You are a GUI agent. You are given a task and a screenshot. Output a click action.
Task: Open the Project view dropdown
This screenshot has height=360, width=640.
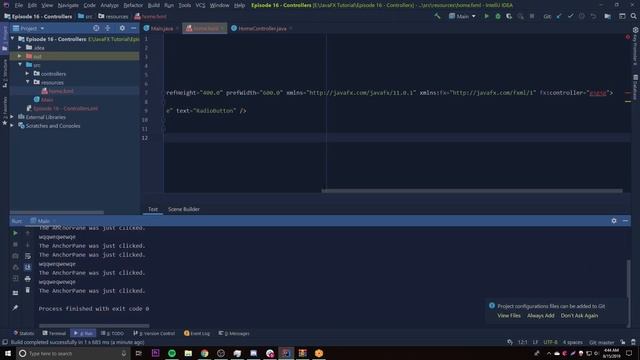28,28
